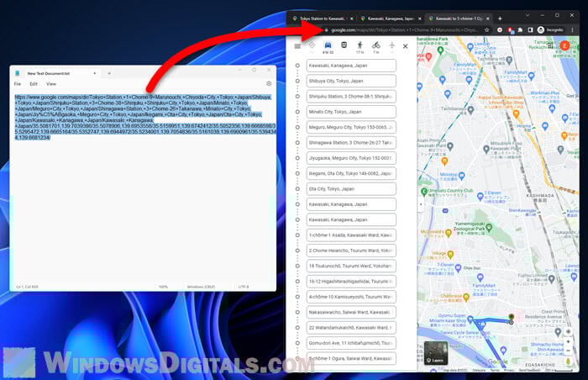Close the New Text Document.txt Notepad tab
This screenshot has height=380, width=588.
(94, 73)
